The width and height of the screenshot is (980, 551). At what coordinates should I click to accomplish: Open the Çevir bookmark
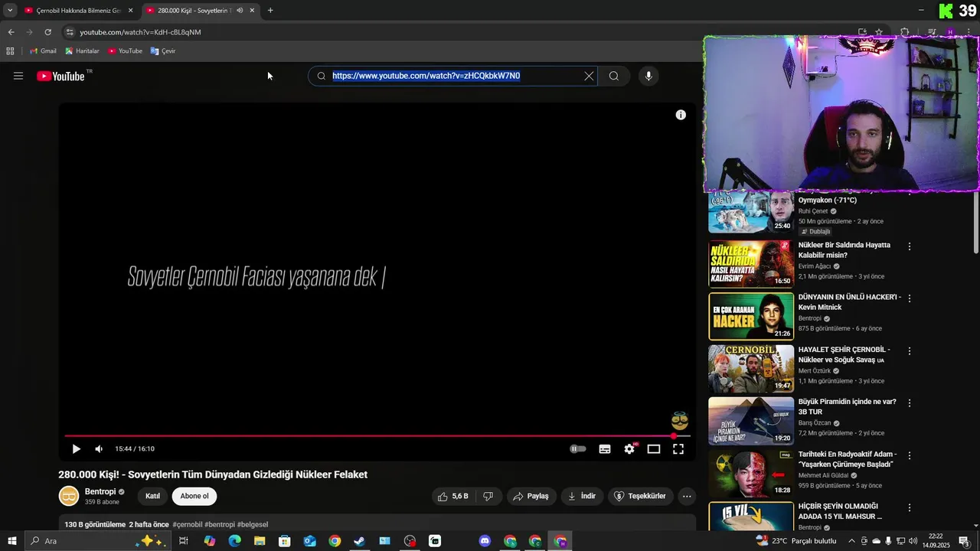pos(163,51)
